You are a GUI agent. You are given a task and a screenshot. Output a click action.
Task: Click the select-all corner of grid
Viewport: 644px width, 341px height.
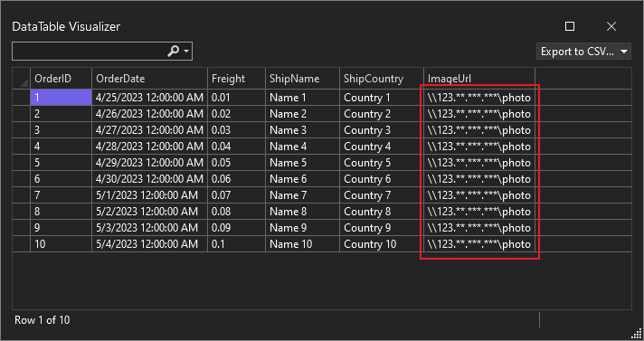pos(22,79)
